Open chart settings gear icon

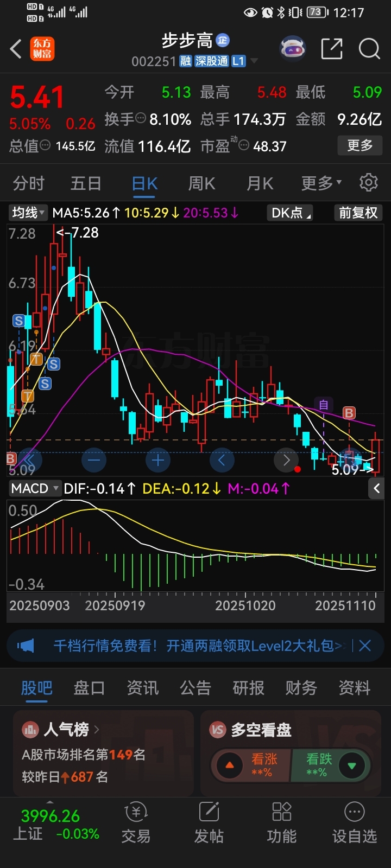pyautogui.click(x=369, y=183)
